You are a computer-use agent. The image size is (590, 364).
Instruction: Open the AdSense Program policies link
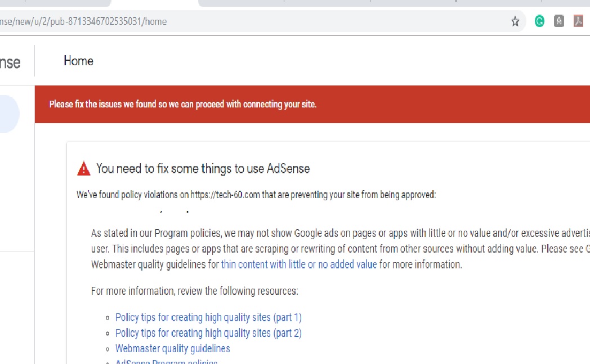click(x=166, y=362)
